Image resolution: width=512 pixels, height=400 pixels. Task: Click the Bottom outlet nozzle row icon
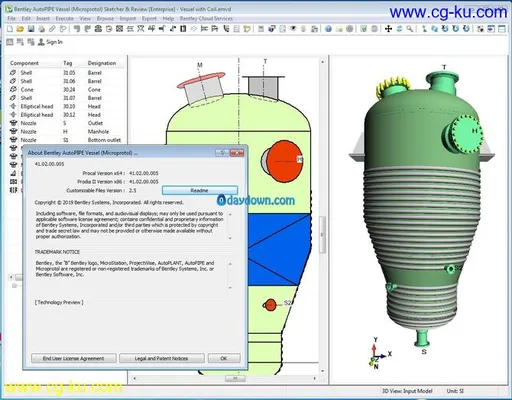click(13, 140)
